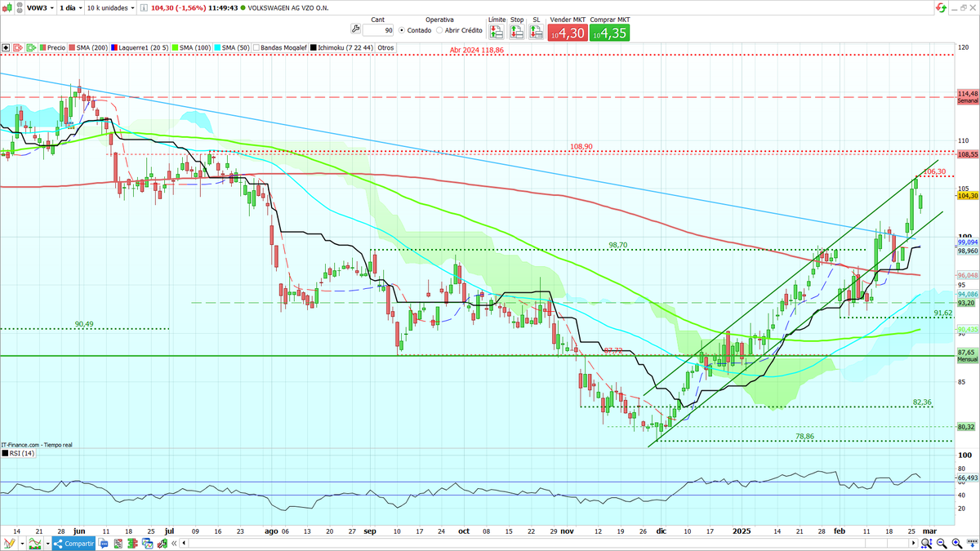980x551 pixels.
Task: Open the indicators chart icon
Action: [x=35, y=543]
